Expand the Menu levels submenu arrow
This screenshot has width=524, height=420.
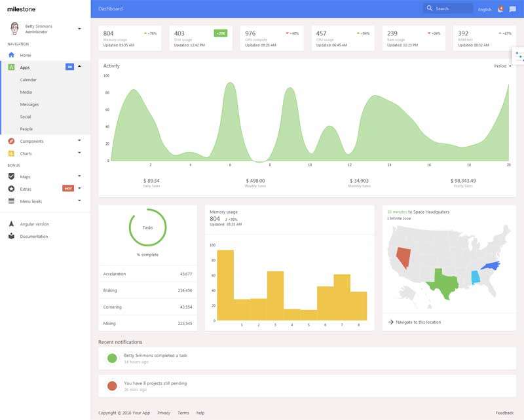pos(79,201)
